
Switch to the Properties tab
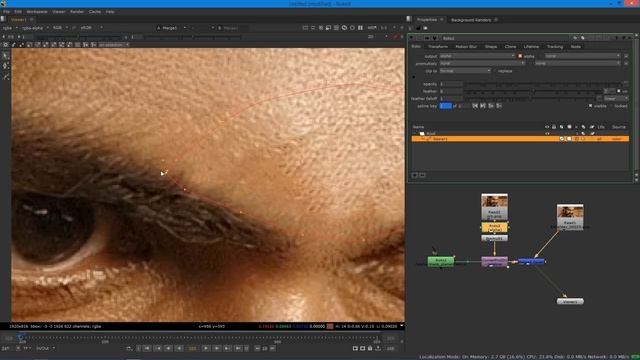[427, 20]
